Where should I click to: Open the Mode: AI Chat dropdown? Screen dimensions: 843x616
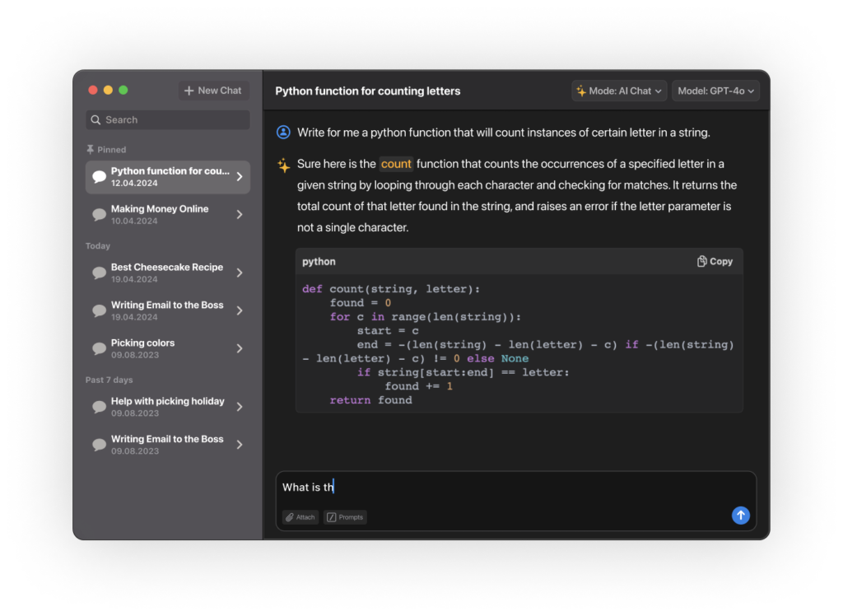pos(619,91)
